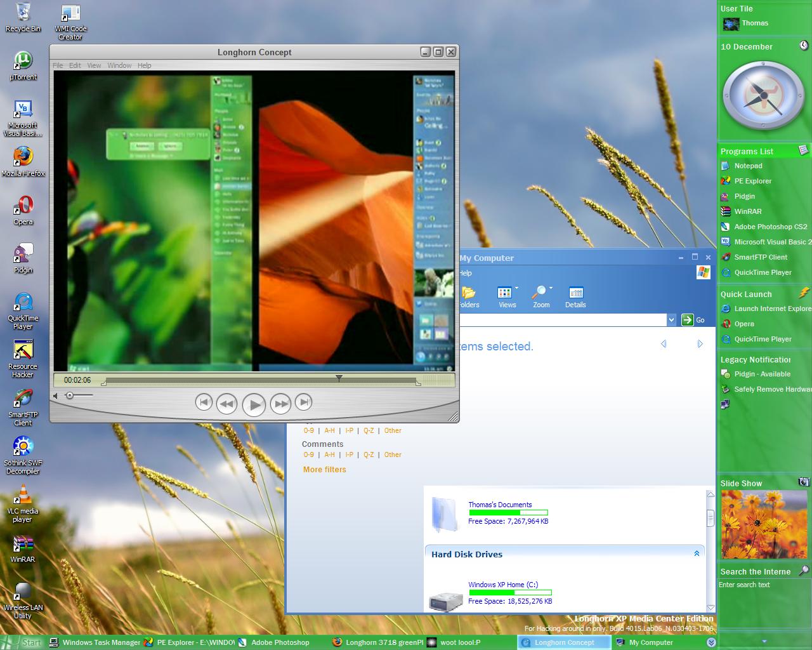Click the More filters link
Image resolution: width=812 pixels, height=650 pixels.
coord(325,470)
